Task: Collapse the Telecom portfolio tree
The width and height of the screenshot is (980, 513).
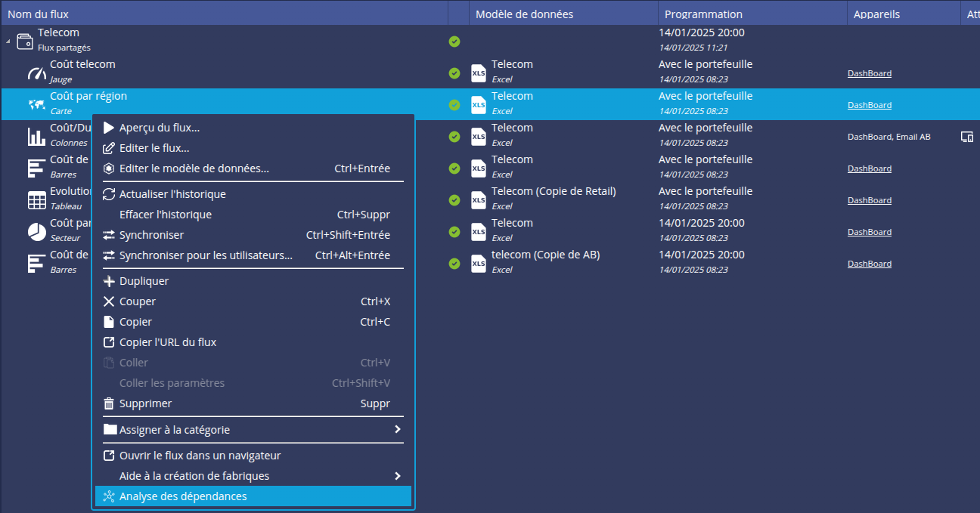Action: [8, 42]
